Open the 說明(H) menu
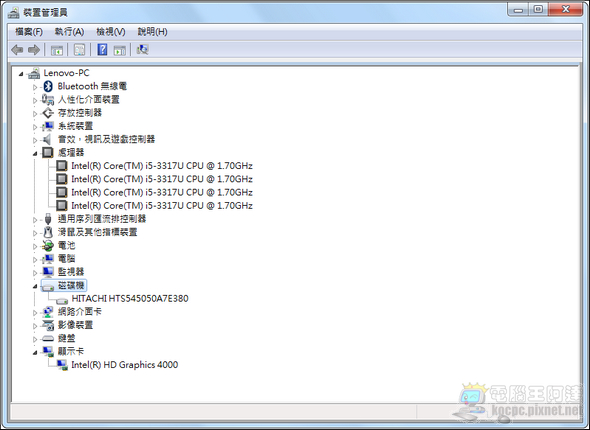590x430 pixels. coord(152,32)
